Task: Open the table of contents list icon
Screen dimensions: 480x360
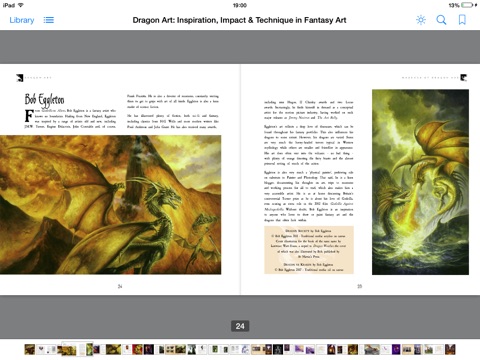Action: click(49, 20)
